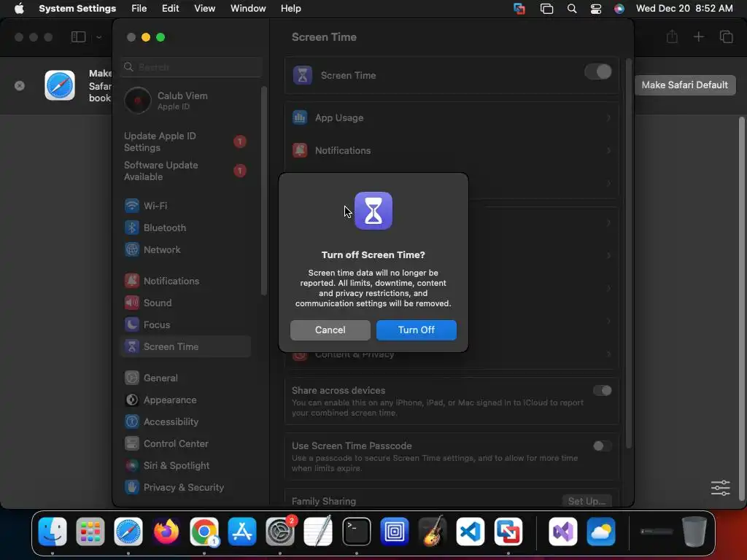Open Firefox from the Dock
This screenshot has width=747, height=560.
point(166,532)
